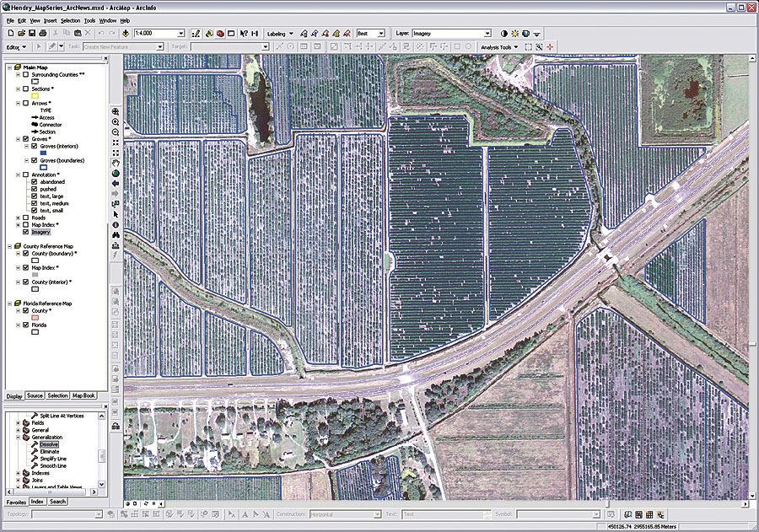Click the toolbox panel vertical scrollbar

point(101,450)
